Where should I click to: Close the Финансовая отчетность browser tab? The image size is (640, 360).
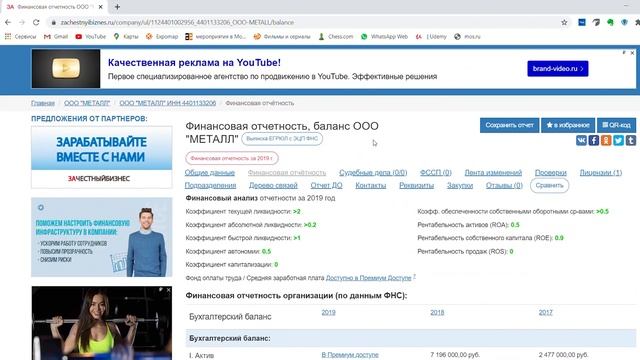coord(101,7)
